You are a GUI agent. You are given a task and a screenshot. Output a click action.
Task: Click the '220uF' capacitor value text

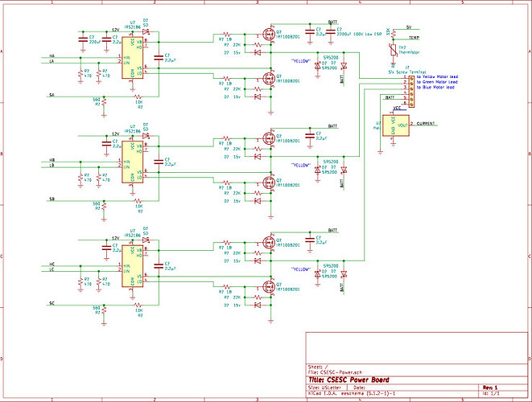[95, 42]
